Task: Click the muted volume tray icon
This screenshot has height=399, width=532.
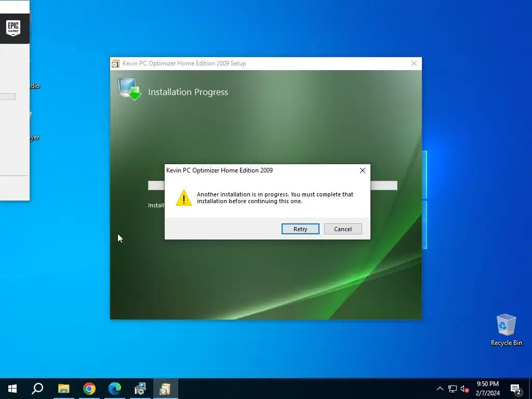Action: click(x=465, y=389)
